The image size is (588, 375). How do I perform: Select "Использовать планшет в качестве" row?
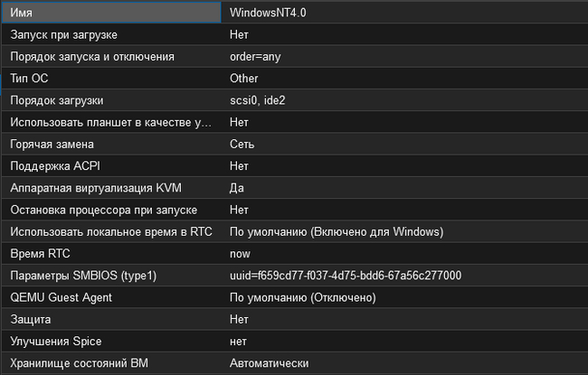(109, 122)
